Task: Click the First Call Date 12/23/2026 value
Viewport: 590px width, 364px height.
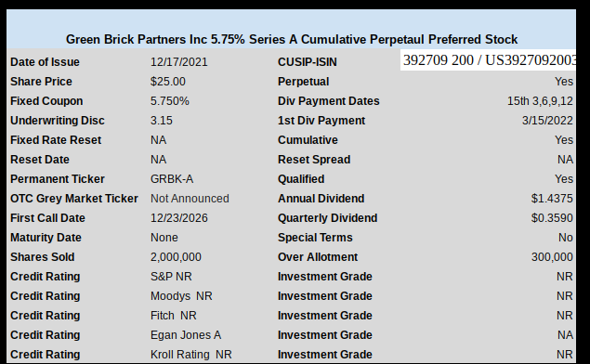Action: coord(178,218)
